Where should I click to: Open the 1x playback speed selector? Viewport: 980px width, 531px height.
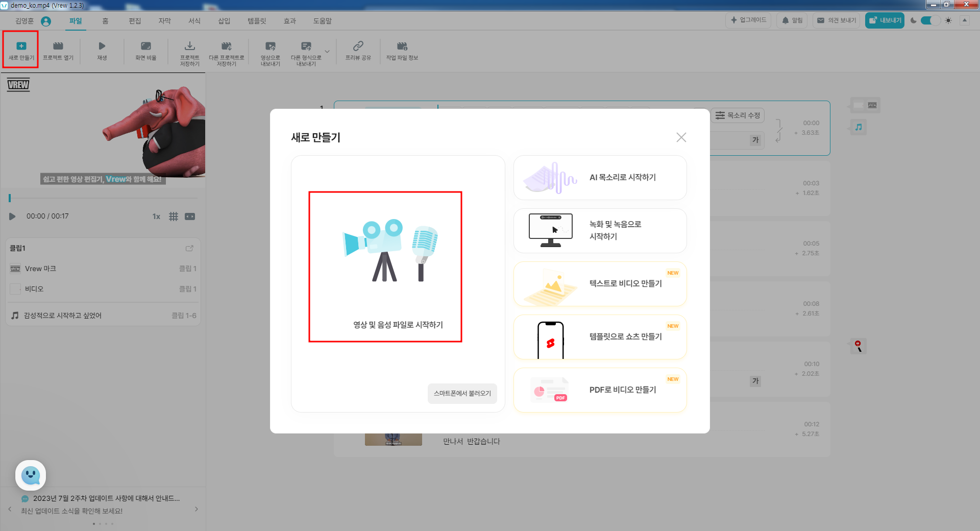pos(156,216)
